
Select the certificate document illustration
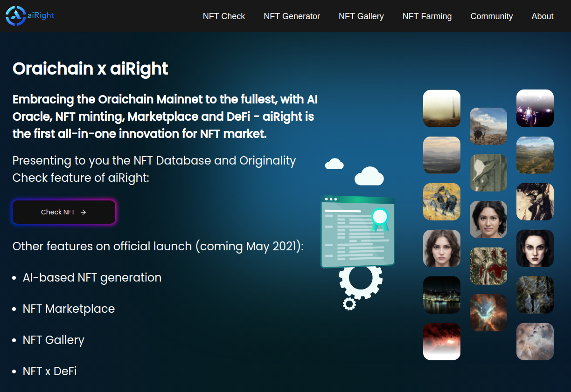coord(358,232)
